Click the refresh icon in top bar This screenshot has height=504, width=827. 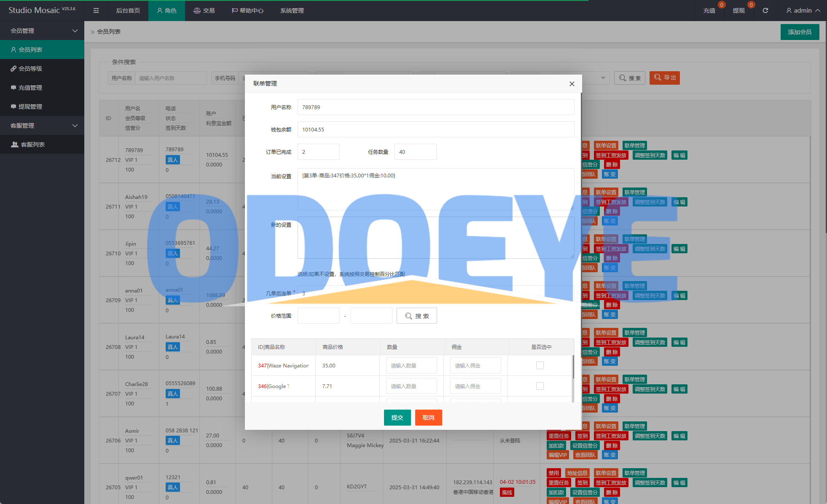click(765, 11)
